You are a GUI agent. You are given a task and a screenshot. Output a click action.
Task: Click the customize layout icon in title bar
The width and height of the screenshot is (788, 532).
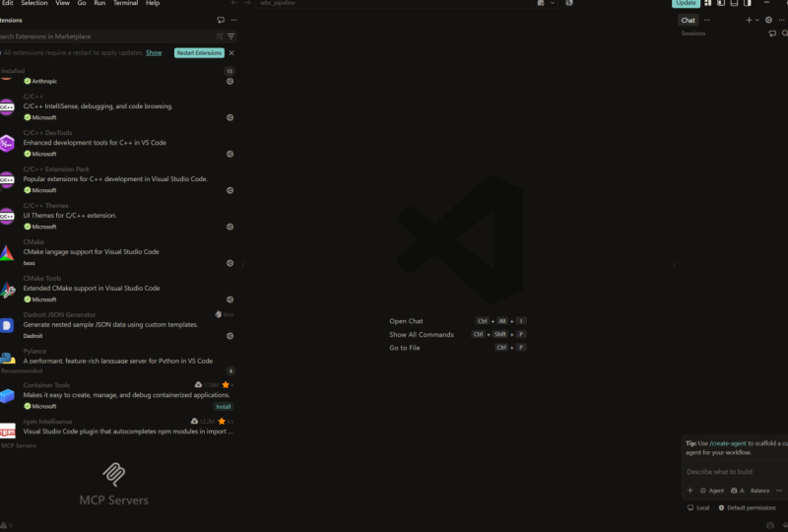click(x=707, y=3)
